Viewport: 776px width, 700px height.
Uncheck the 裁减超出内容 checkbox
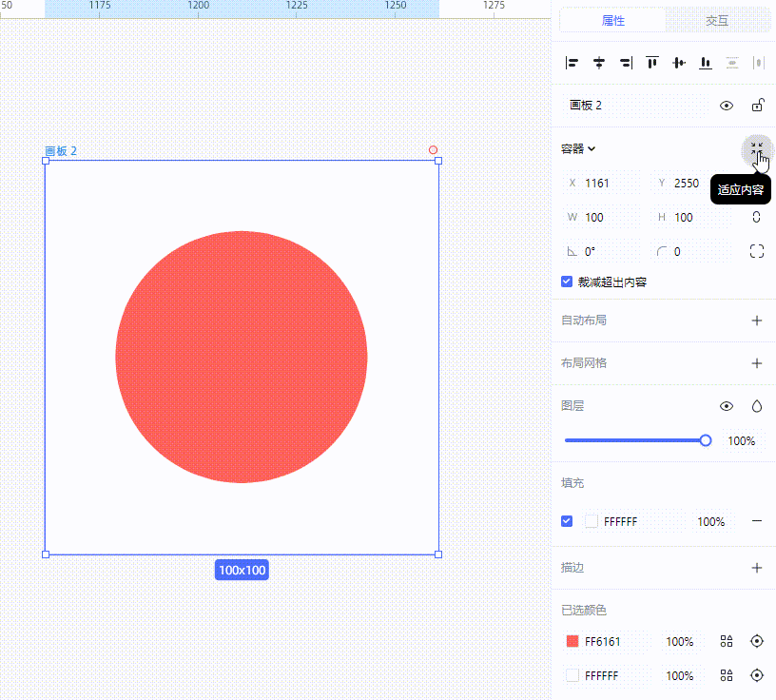tap(567, 282)
